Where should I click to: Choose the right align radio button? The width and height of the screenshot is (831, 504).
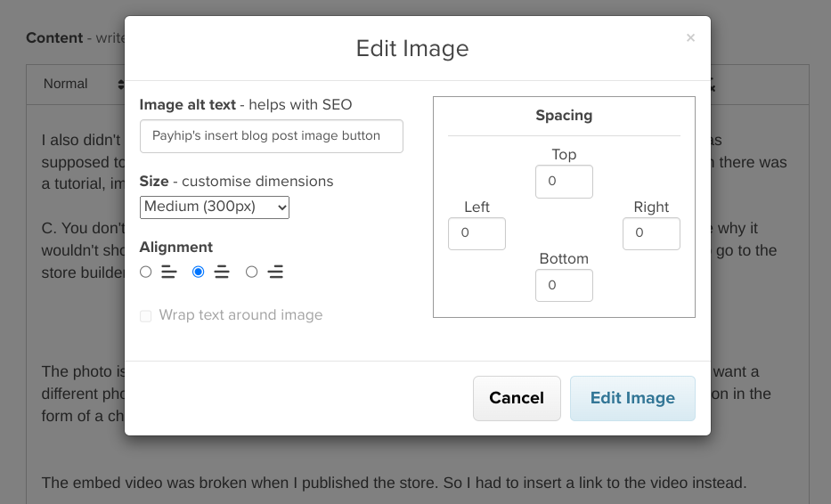click(252, 272)
